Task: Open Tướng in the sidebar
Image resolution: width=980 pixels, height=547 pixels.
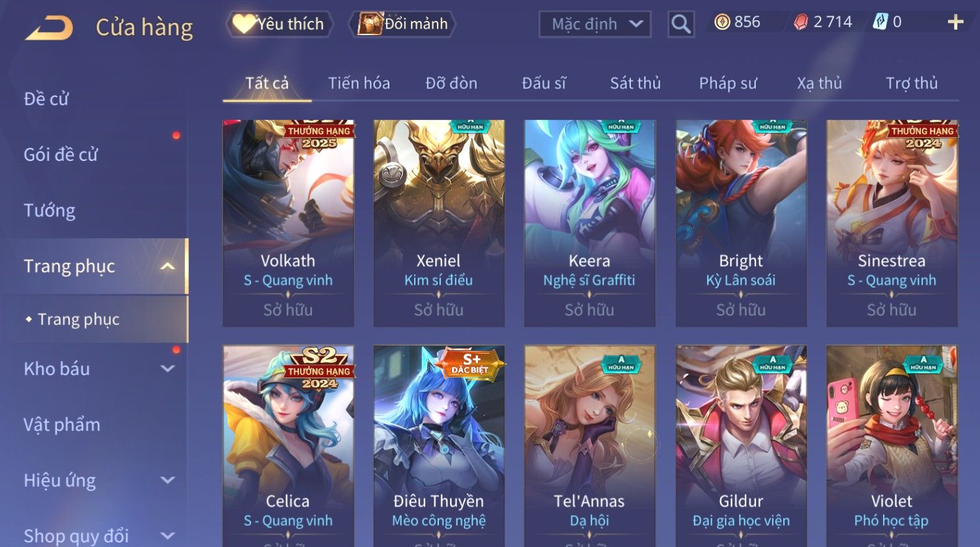Action: coord(49,211)
